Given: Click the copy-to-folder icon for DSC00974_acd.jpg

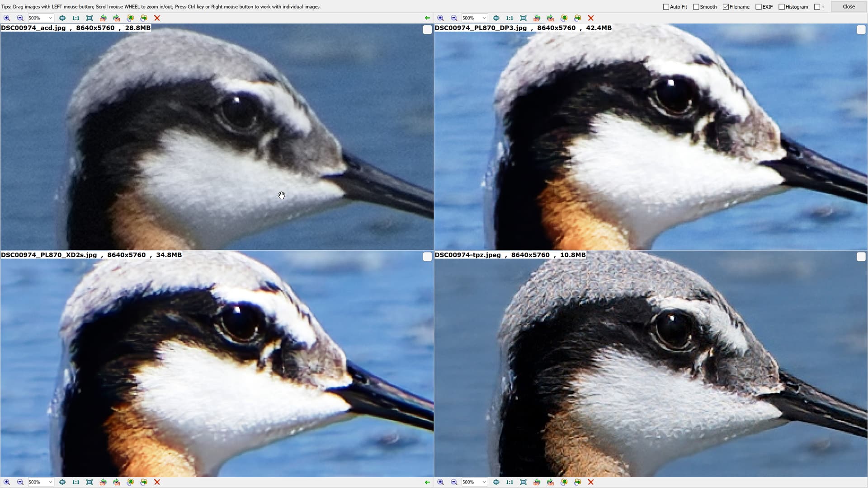Looking at the screenshot, I should pyautogui.click(x=144, y=18).
